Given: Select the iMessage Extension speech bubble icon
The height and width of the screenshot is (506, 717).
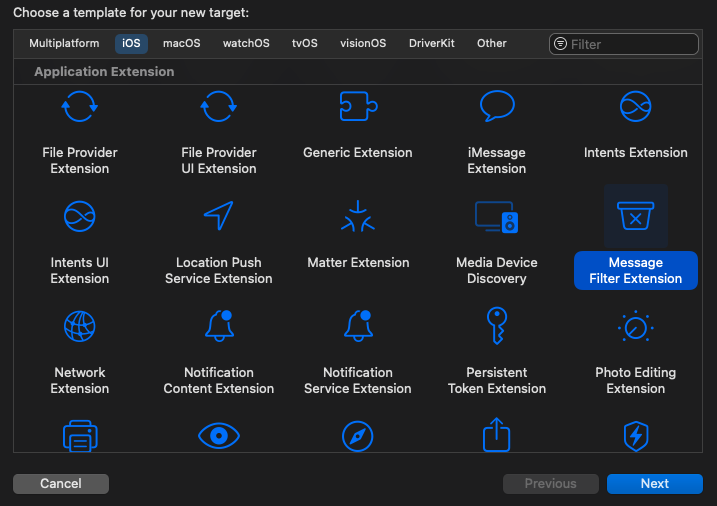Looking at the screenshot, I should coord(497,106).
